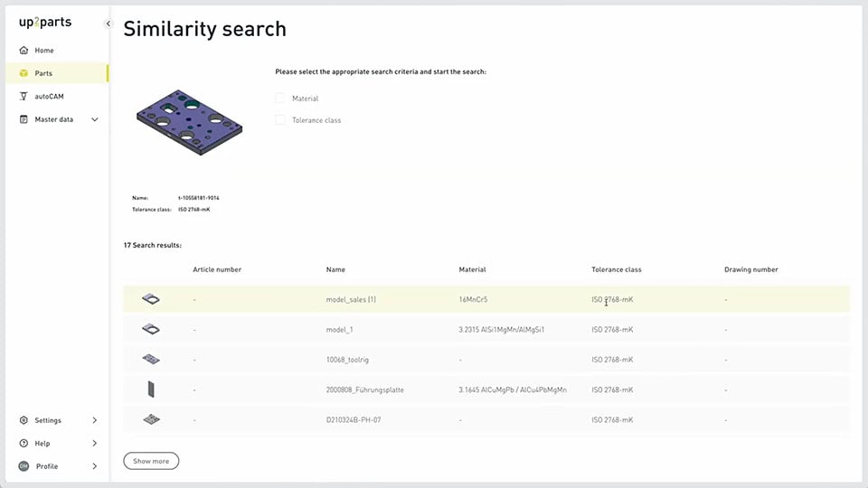Select the name D210324B-PH-07
This screenshot has width=868, height=488.
354,420
